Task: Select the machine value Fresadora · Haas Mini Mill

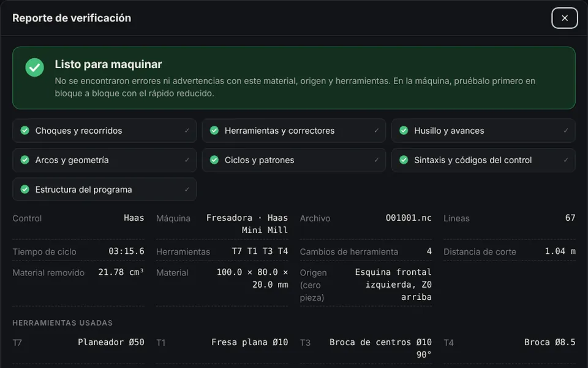Action: click(x=247, y=224)
